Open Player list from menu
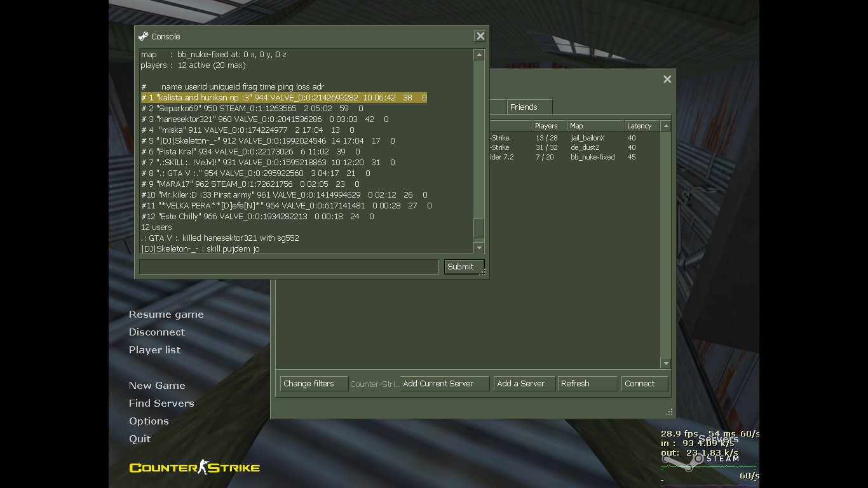 (x=155, y=350)
